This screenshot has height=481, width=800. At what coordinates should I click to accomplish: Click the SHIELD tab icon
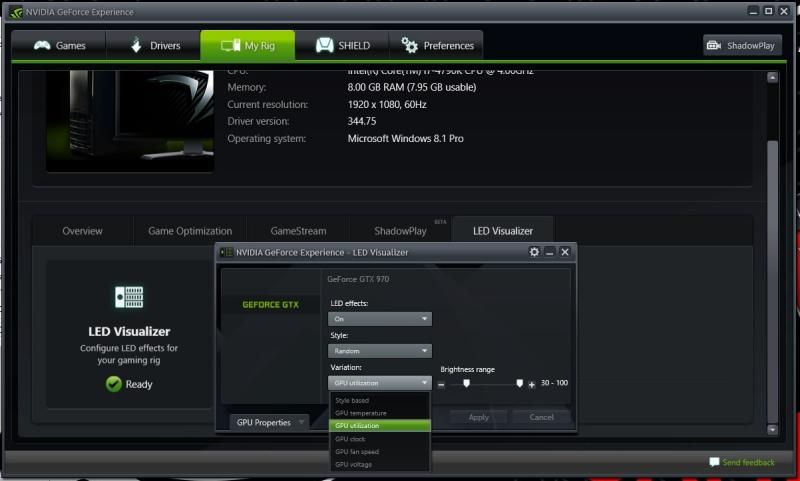[324, 46]
